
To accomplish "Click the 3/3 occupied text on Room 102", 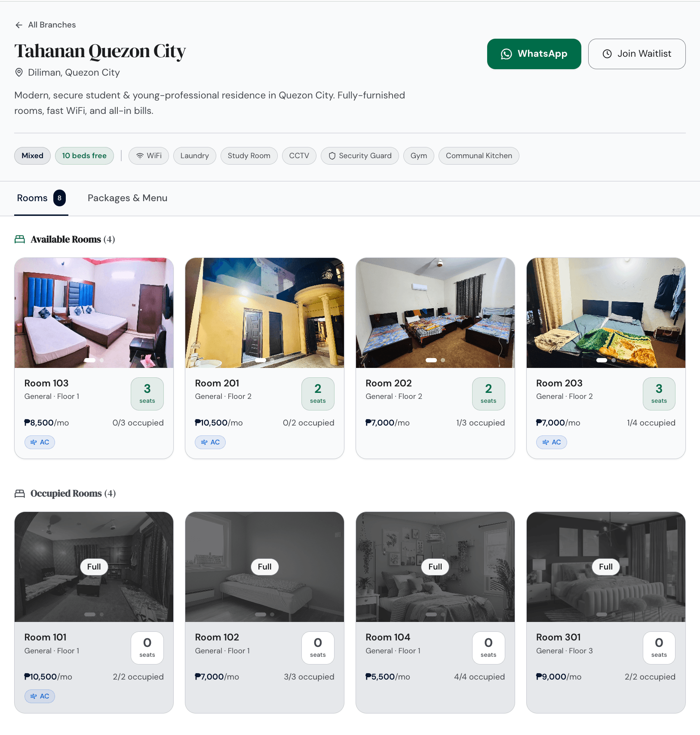I will tap(309, 677).
